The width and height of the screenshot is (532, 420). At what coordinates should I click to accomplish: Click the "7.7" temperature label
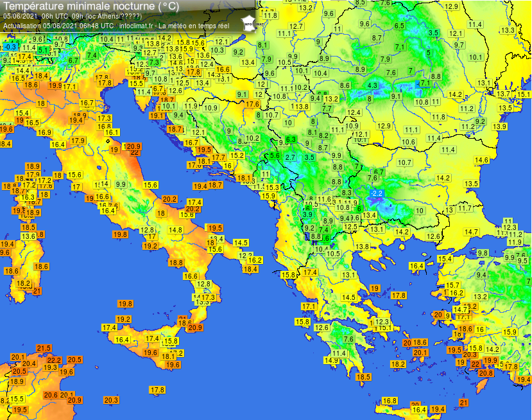click(327, 109)
